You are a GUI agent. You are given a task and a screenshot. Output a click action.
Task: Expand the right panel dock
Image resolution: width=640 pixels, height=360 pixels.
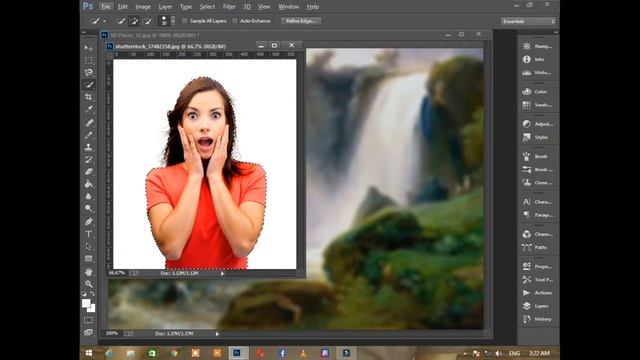pyautogui.click(x=556, y=32)
